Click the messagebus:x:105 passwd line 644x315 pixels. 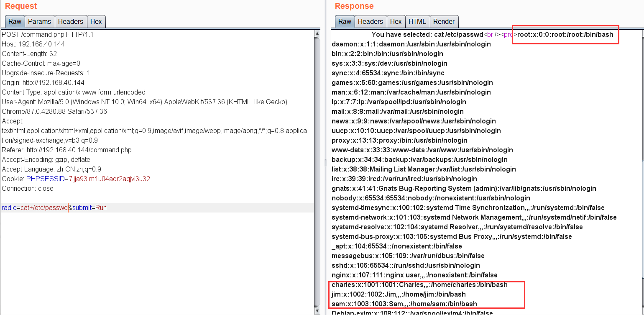point(408,256)
